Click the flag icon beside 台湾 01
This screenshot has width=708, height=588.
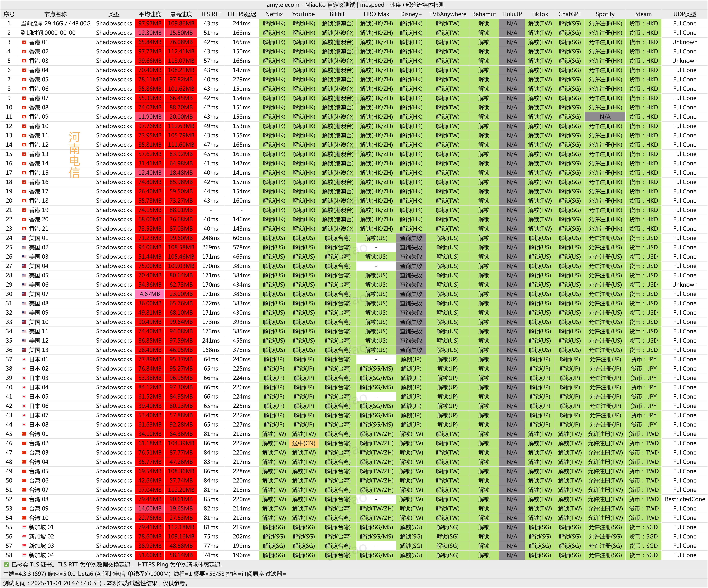(x=24, y=434)
